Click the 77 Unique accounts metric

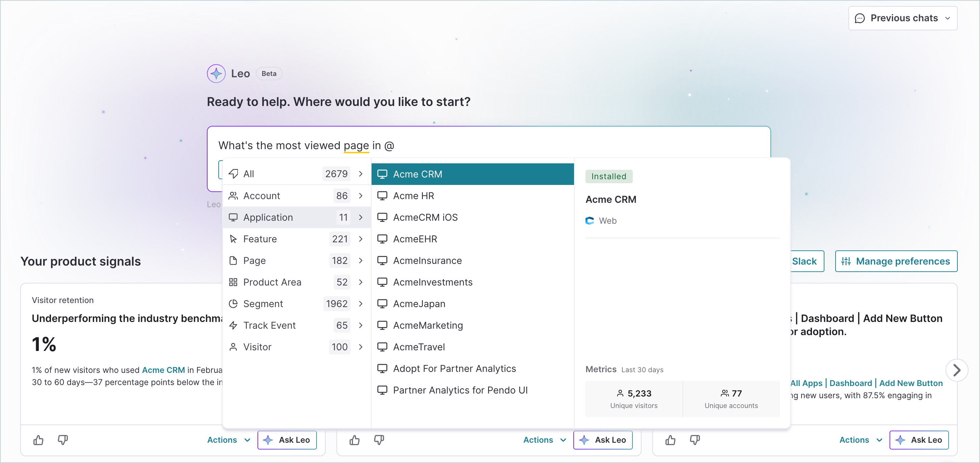click(731, 398)
